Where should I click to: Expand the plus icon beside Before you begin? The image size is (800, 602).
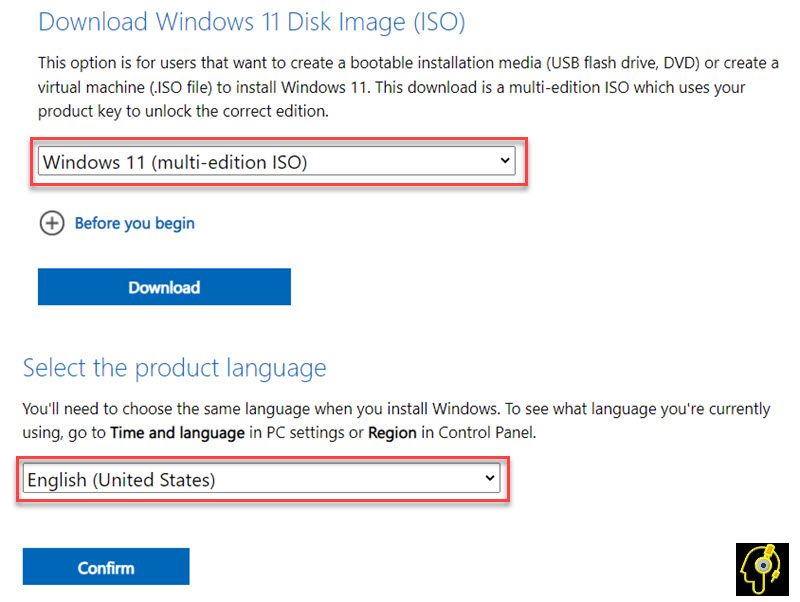point(52,223)
